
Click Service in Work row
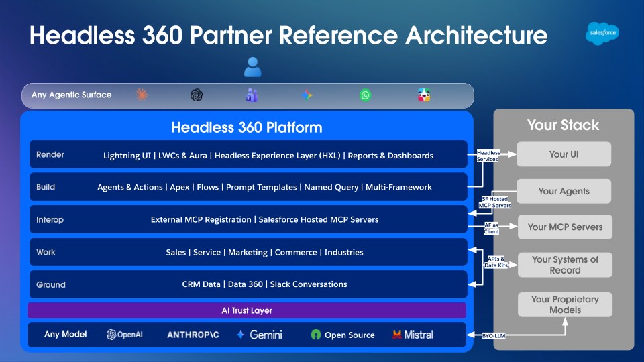click(207, 253)
